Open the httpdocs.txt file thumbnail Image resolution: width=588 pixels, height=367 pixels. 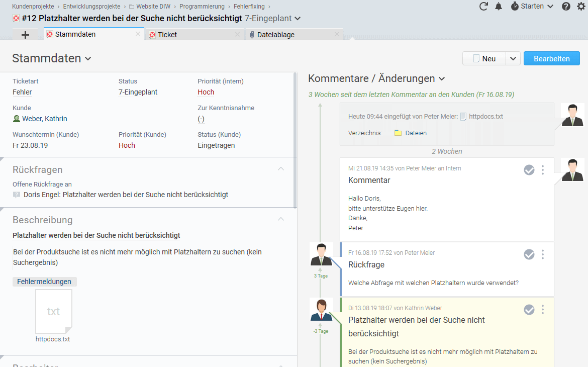[x=53, y=312]
